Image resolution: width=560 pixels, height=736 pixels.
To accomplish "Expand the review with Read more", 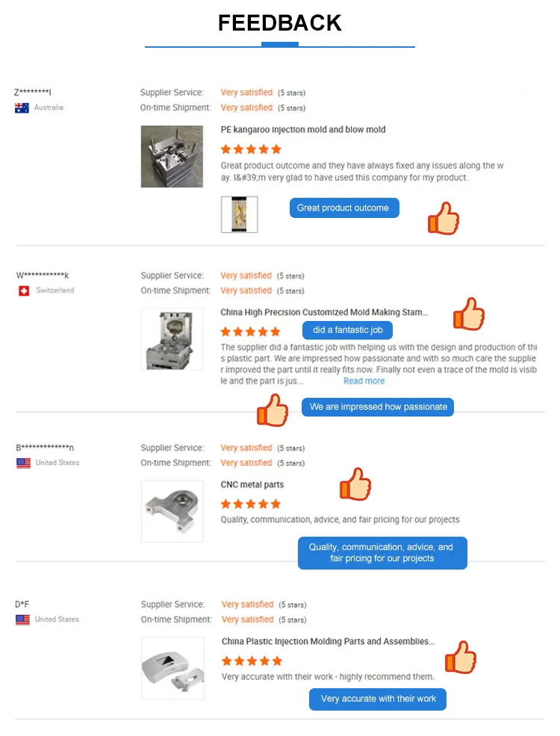I will [364, 381].
